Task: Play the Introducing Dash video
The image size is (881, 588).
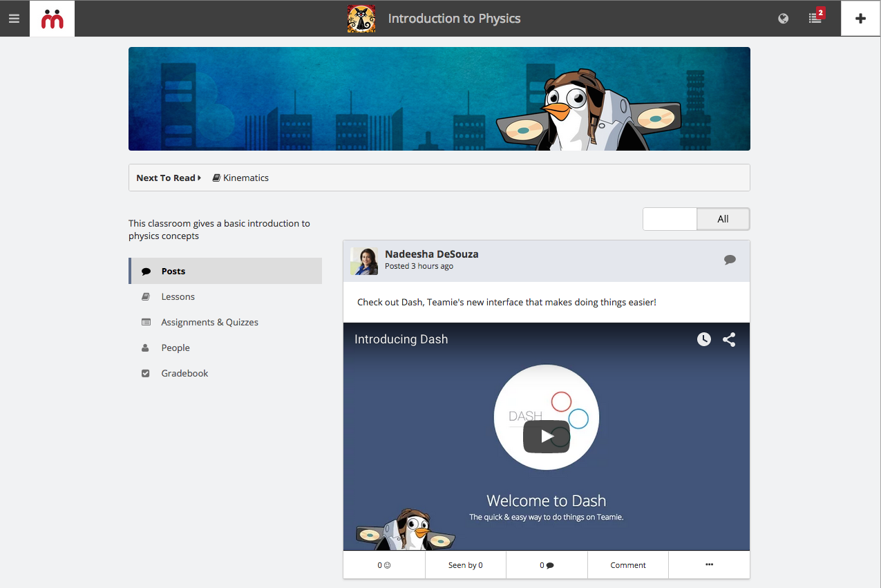Action: click(x=547, y=436)
